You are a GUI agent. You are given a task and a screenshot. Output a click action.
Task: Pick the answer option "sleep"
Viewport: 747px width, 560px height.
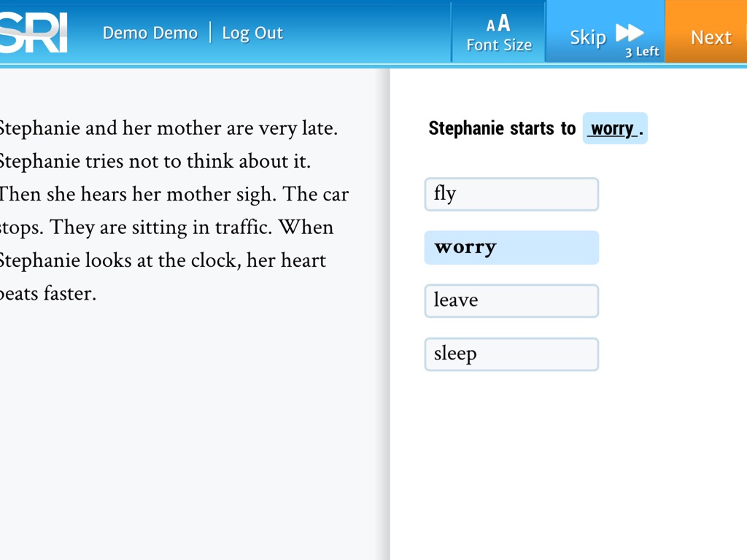point(511,354)
